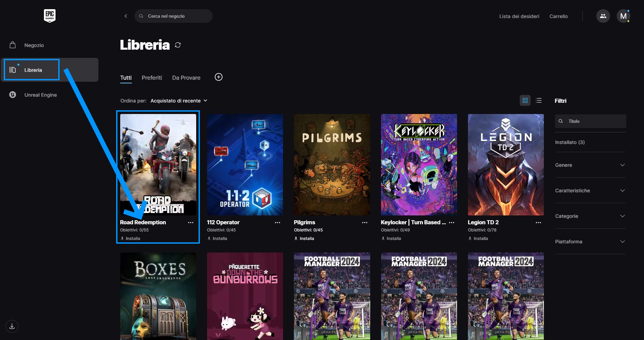Refresh the Libreria with the sync icon

pos(178,45)
